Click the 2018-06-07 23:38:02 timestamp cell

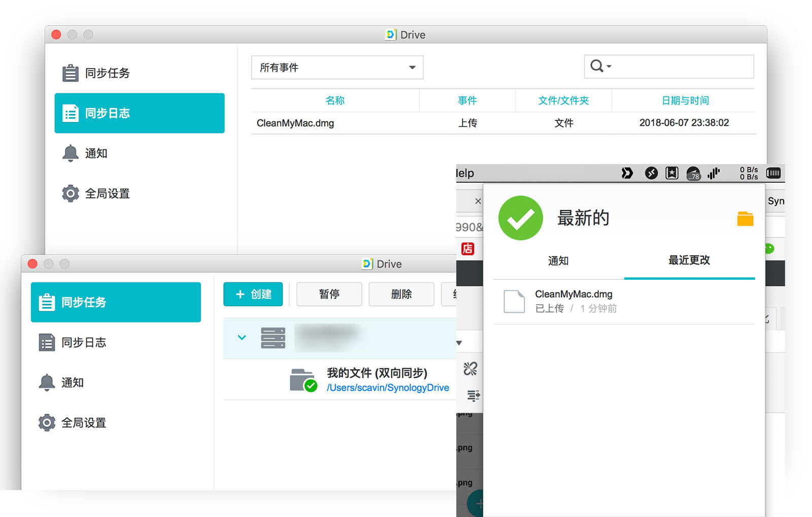tap(684, 123)
